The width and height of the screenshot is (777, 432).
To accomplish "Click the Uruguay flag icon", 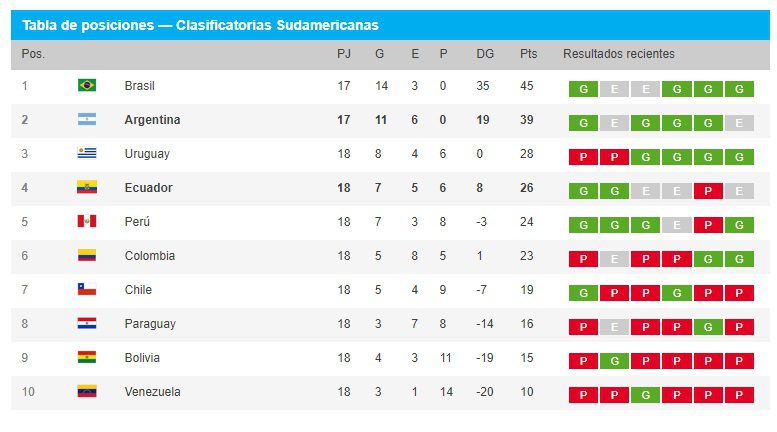I will (x=87, y=154).
